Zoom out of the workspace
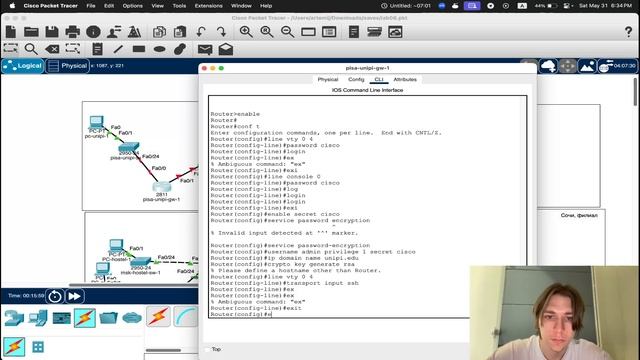640x360 pixels. 287,32
